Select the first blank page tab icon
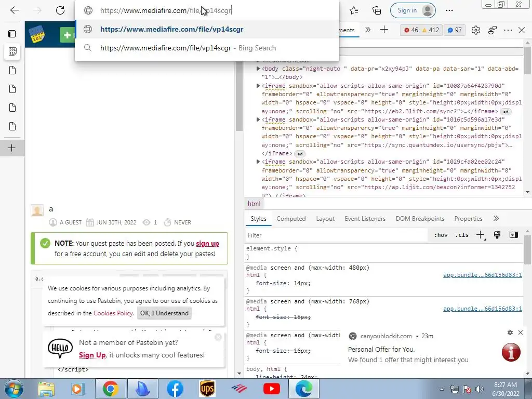This screenshot has height=399, width=532. (12, 70)
